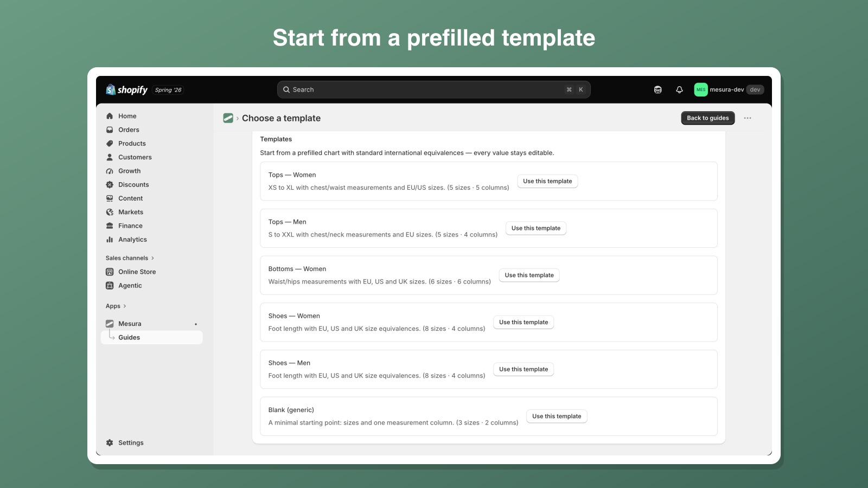Use the Tops — Women template

tap(547, 181)
